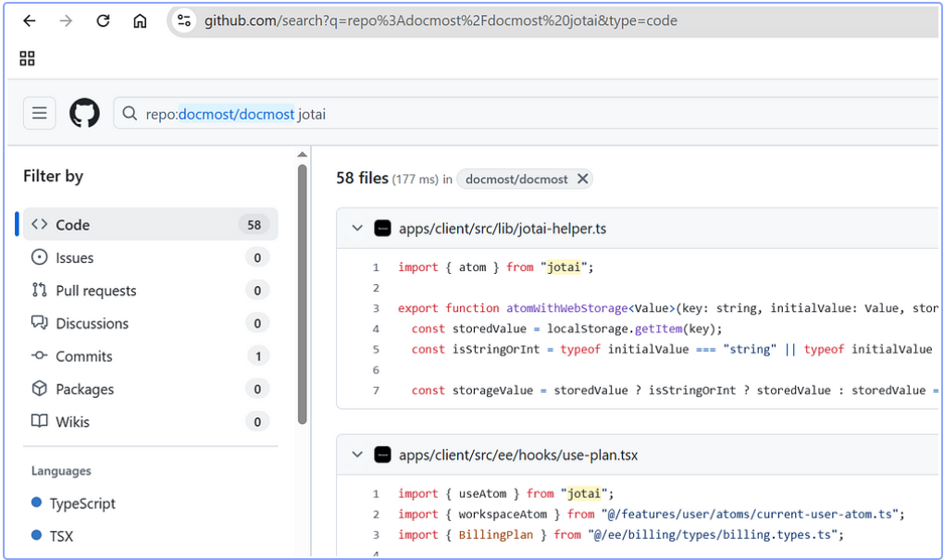Click the Commits node icon
Screen dimensions: 944x560
(x=39, y=355)
